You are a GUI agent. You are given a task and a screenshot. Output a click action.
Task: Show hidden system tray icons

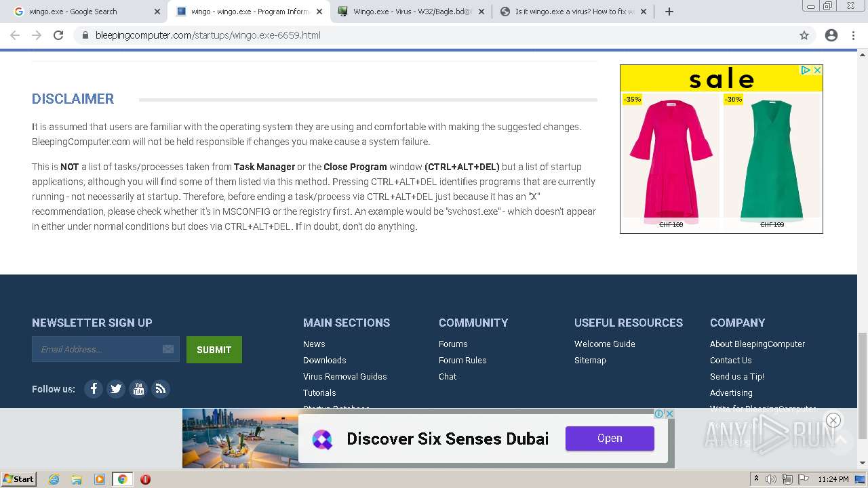[x=756, y=479]
